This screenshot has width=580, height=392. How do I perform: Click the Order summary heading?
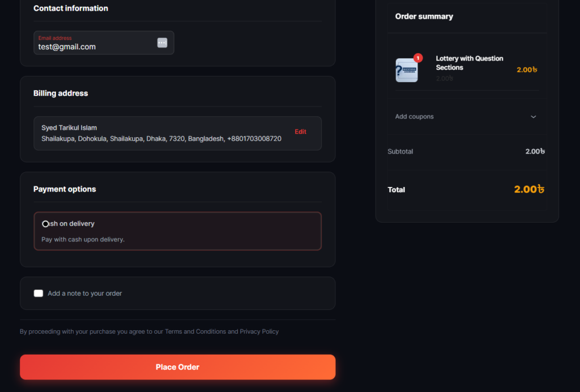coord(424,16)
